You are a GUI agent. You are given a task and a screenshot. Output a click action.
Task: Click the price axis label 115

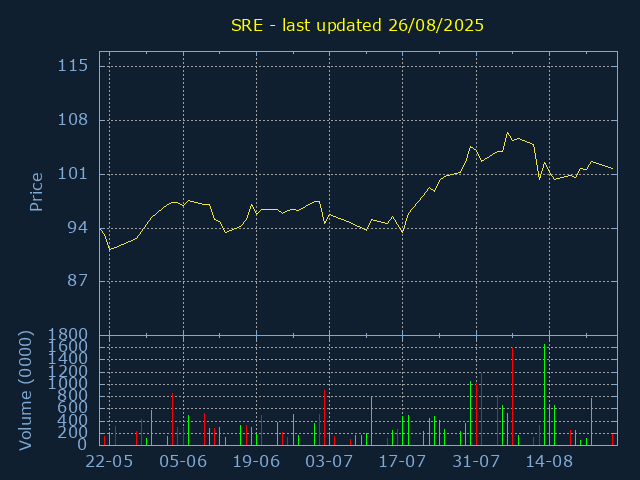tap(73, 66)
